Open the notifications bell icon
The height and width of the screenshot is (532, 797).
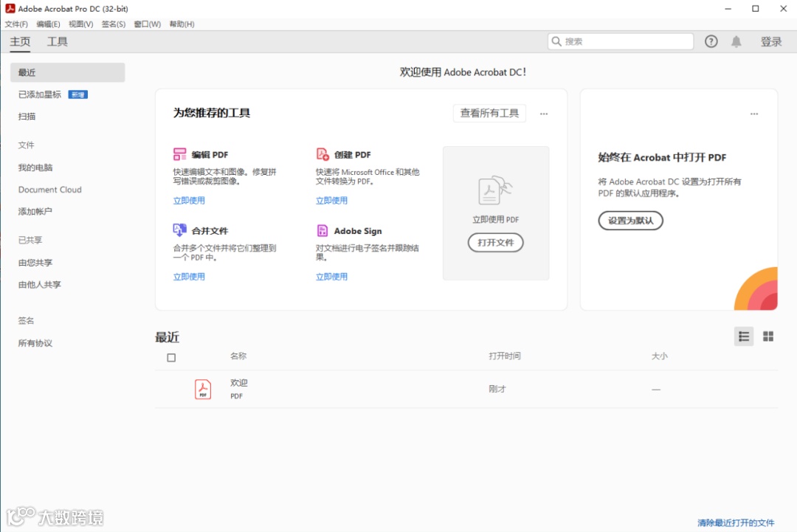coord(736,41)
